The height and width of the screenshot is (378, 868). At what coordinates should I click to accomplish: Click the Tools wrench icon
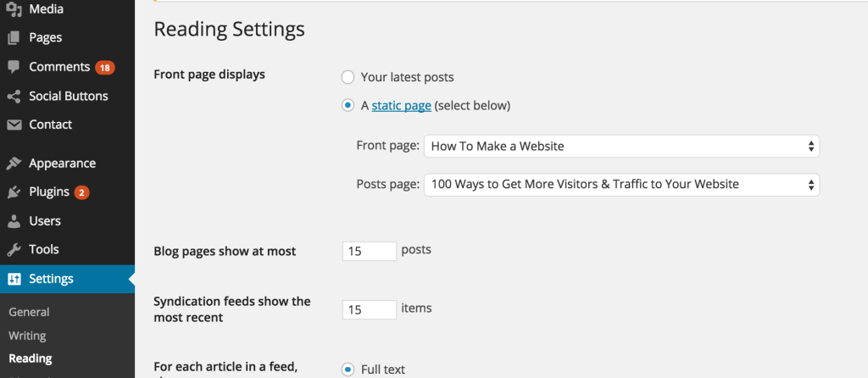(x=14, y=250)
